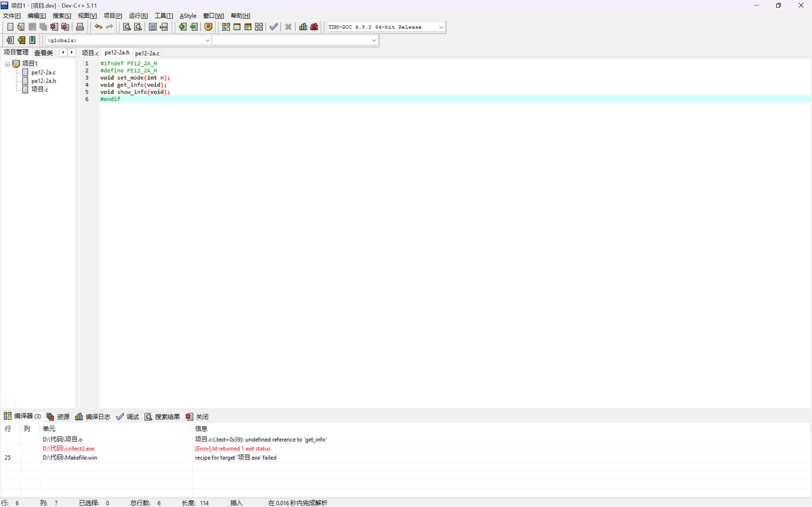Click the Print toolbar icon
Viewport: 812px width, 507px height.
(x=80, y=27)
